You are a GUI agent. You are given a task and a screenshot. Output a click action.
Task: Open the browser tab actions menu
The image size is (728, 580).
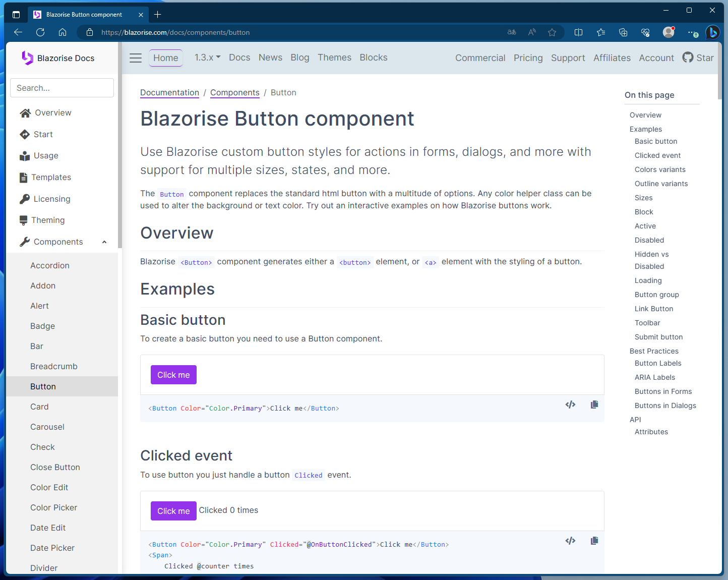click(x=16, y=14)
